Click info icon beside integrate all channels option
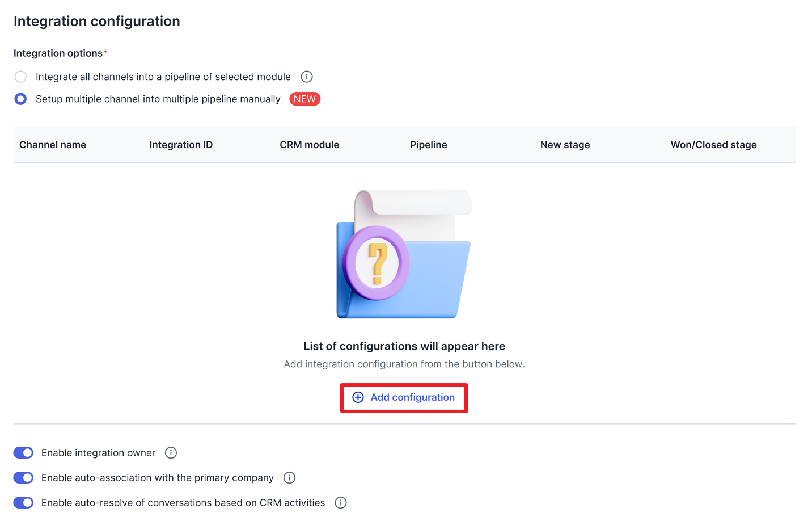This screenshot has width=812, height=525. pos(307,77)
